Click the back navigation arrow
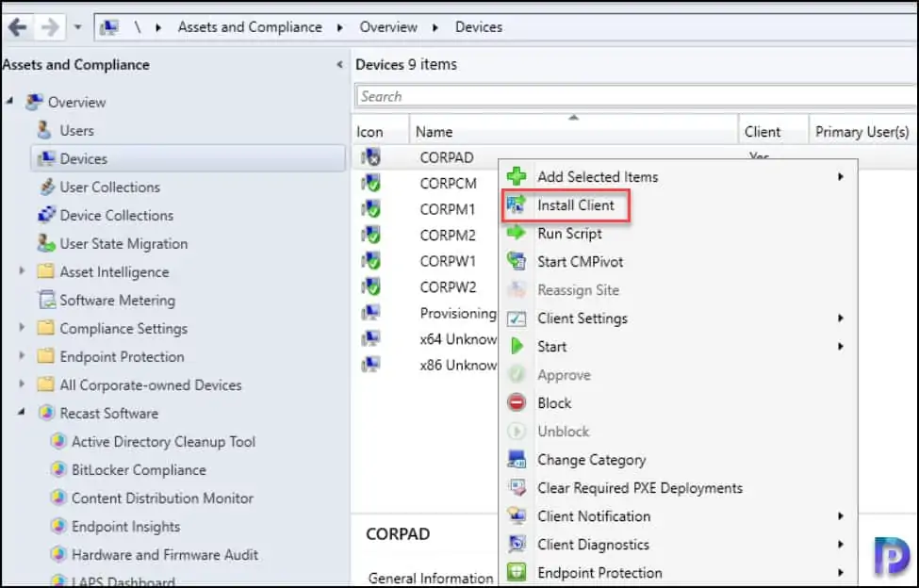This screenshot has width=919, height=588. click(x=18, y=27)
